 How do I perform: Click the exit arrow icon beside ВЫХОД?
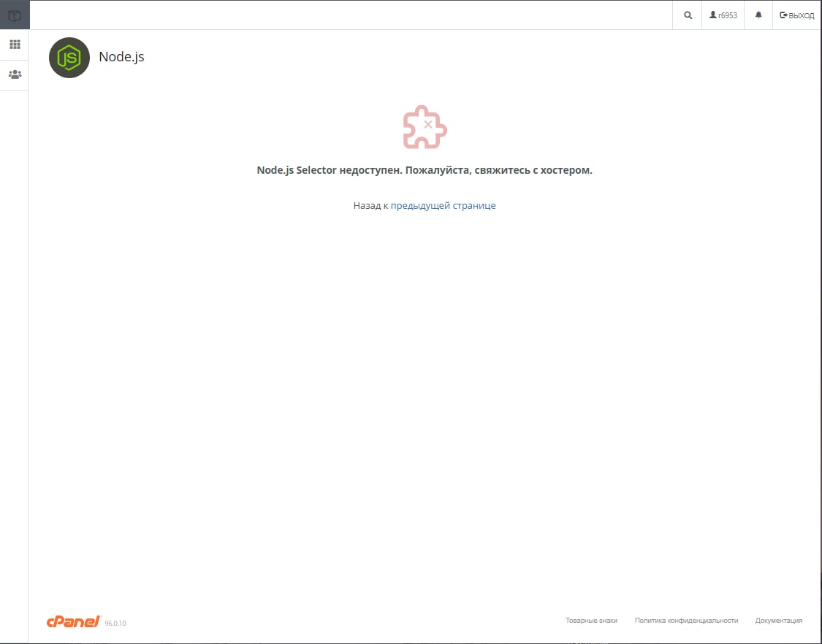(x=783, y=15)
